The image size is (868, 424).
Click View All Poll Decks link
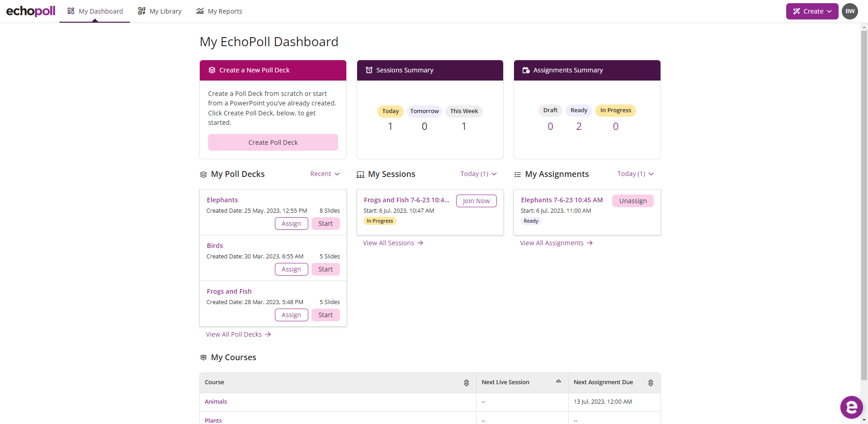click(x=238, y=334)
